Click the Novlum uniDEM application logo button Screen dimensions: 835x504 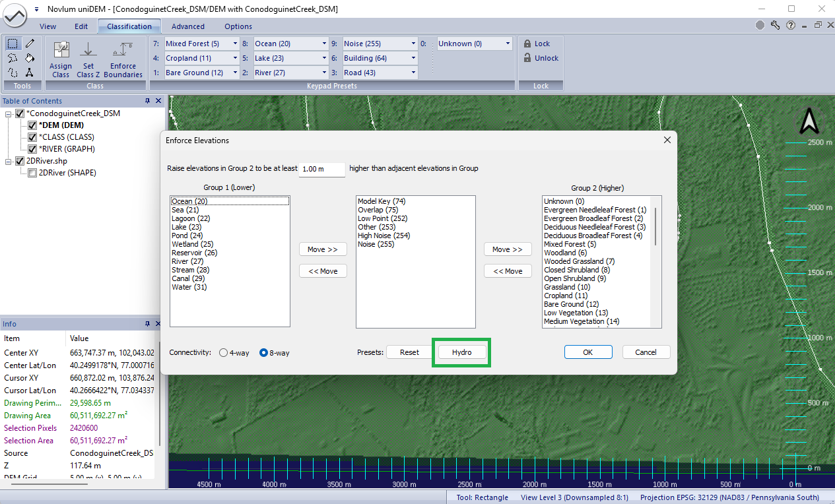click(14, 15)
